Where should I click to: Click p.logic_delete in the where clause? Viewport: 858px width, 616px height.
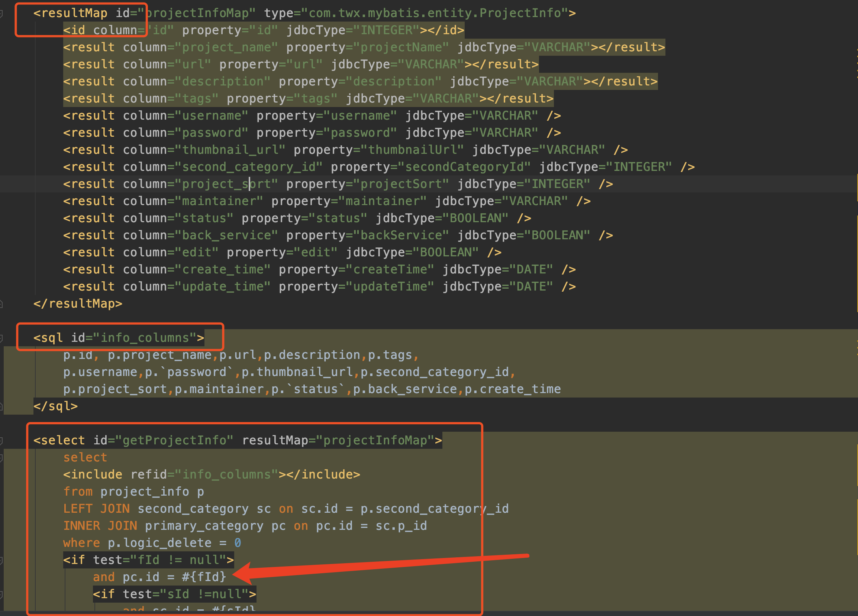(x=159, y=544)
